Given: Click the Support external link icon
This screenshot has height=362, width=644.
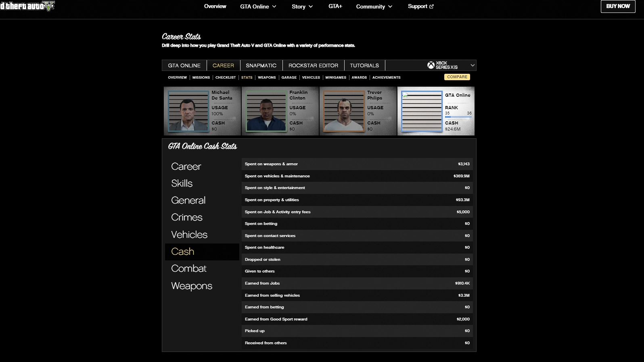Looking at the screenshot, I should (x=431, y=6).
